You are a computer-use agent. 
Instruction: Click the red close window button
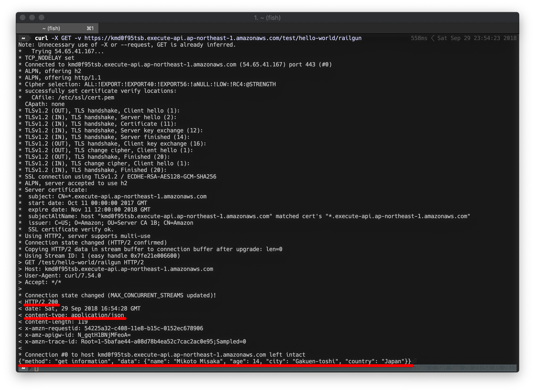(23, 18)
